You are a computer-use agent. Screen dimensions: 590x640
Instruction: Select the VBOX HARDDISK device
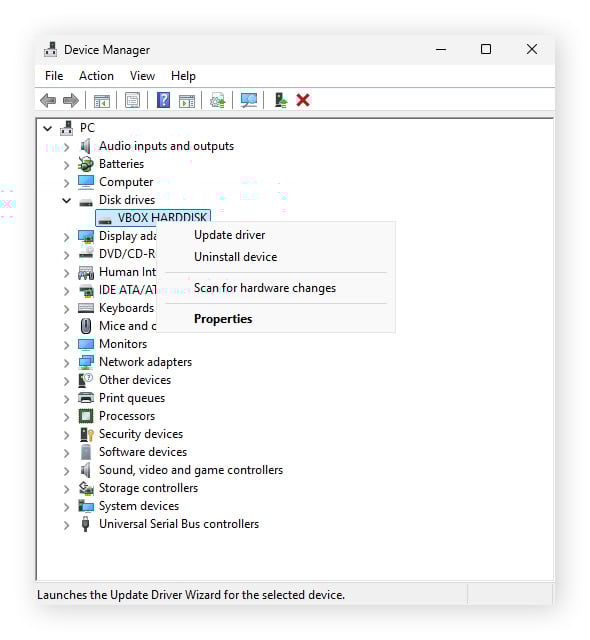click(x=153, y=218)
